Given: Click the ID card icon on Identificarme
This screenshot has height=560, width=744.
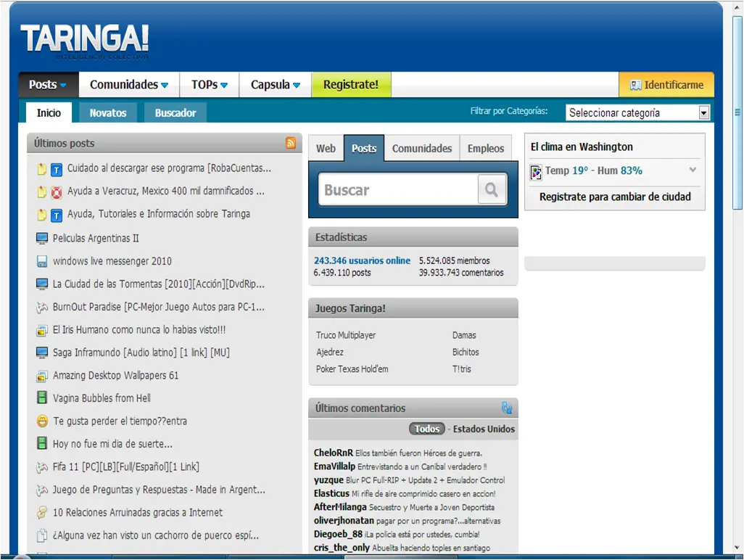Looking at the screenshot, I should pyautogui.click(x=635, y=85).
